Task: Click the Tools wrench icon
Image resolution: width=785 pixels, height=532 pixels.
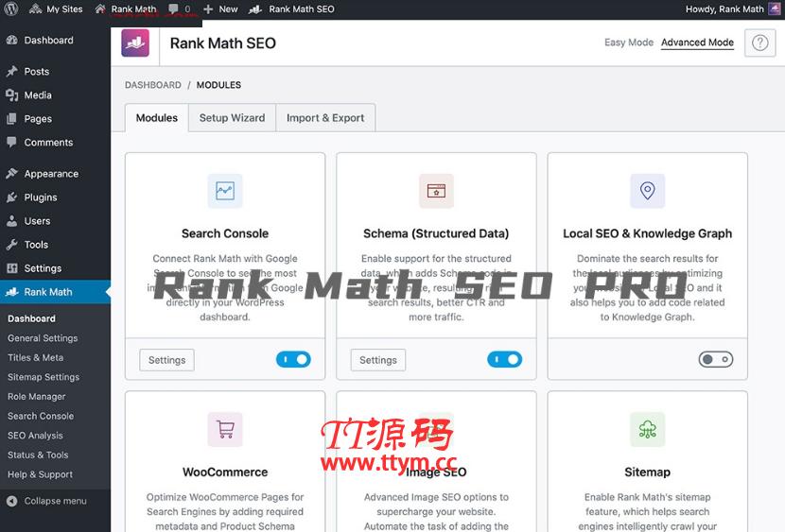Action: click(12, 245)
